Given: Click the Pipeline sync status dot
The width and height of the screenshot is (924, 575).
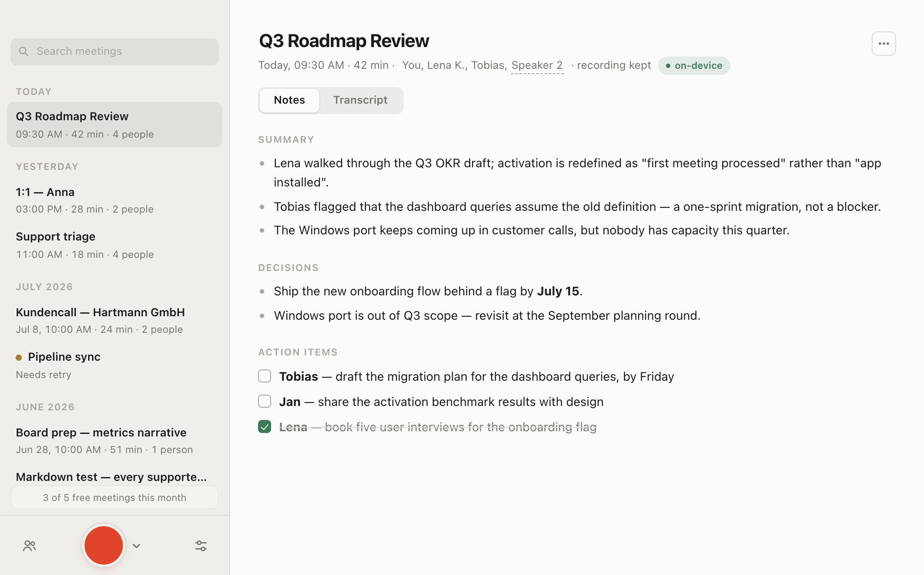Looking at the screenshot, I should click(x=19, y=357).
